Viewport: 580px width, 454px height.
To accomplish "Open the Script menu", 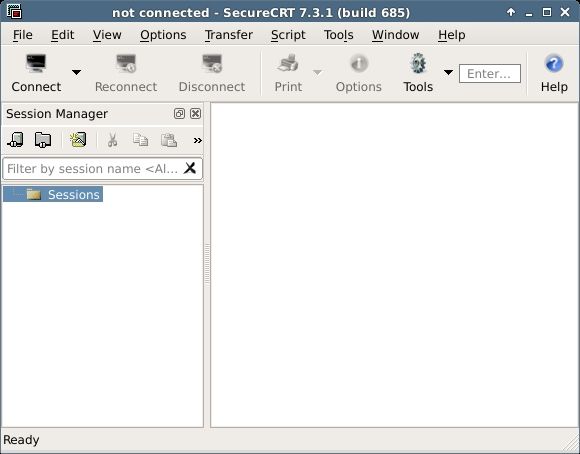I will point(288,35).
